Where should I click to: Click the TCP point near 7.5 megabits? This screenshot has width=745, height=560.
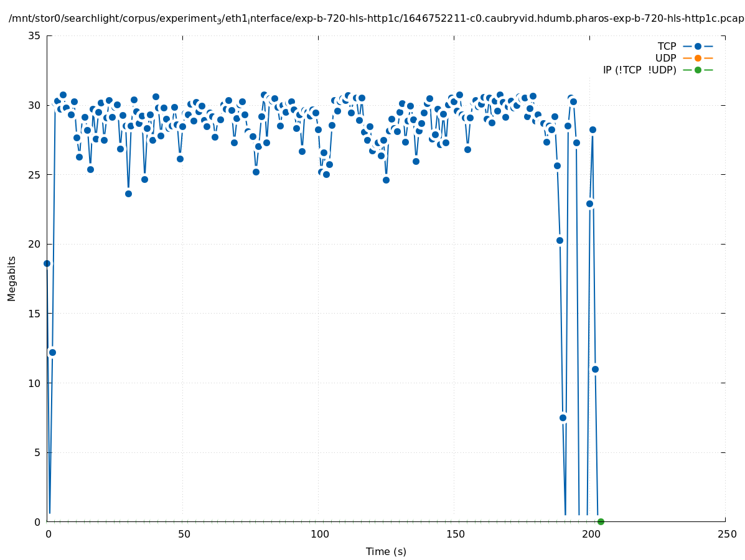[563, 418]
